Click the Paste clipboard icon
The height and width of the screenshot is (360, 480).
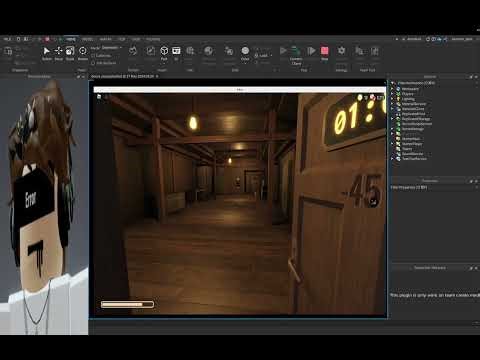pyautogui.click(x=8, y=51)
